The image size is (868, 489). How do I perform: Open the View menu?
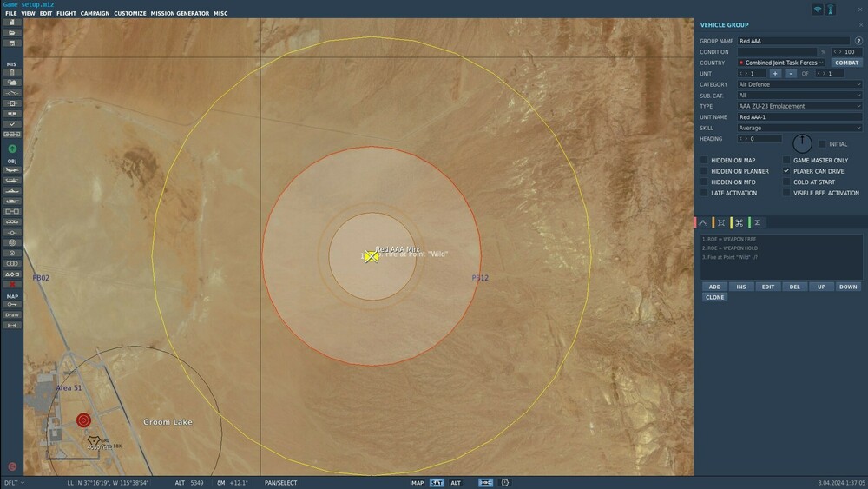29,13
